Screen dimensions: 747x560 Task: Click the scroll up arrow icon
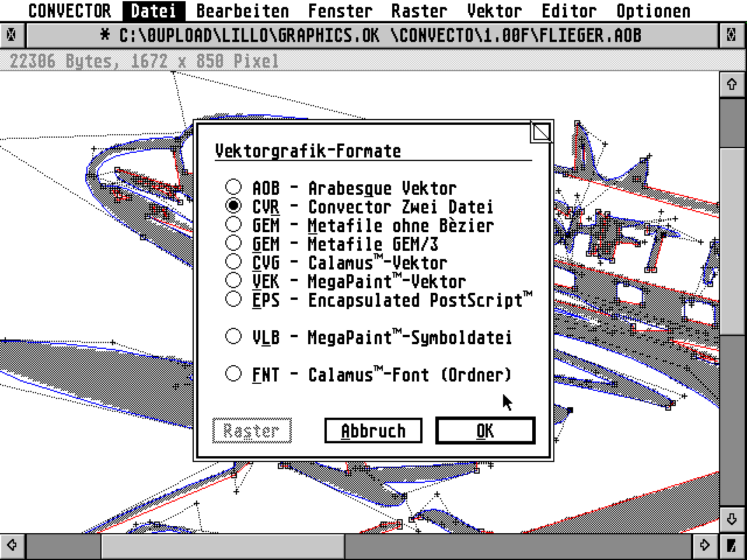pyautogui.click(x=733, y=83)
